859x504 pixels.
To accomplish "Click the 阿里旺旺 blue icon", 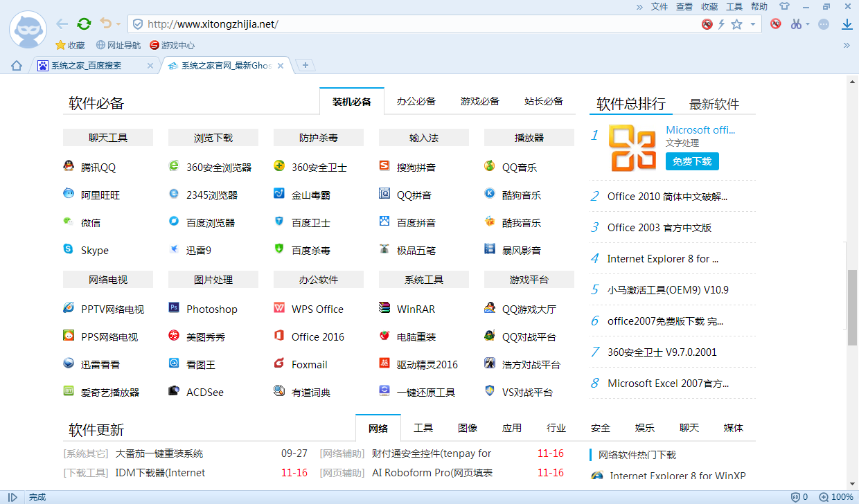I will (x=69, y=194).
